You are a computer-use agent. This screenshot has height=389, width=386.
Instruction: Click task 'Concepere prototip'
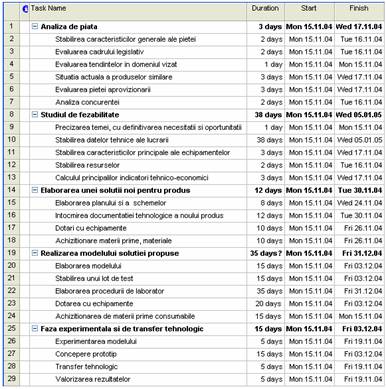pyautogui.click(x=86, y=354)
